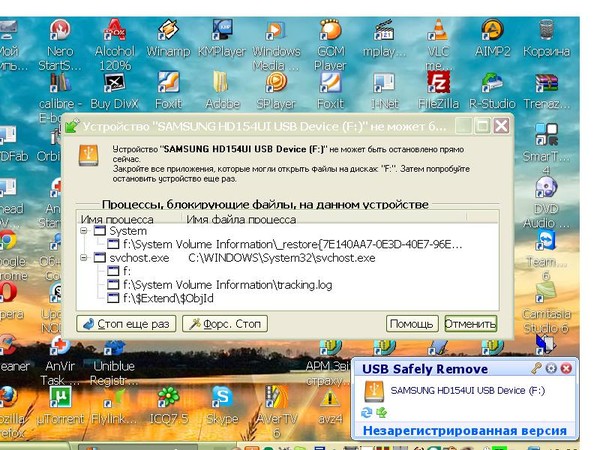Click the blue refresh icon in USB Safely Remove
Screen dimensions: 600x450
tap(367, 412)
